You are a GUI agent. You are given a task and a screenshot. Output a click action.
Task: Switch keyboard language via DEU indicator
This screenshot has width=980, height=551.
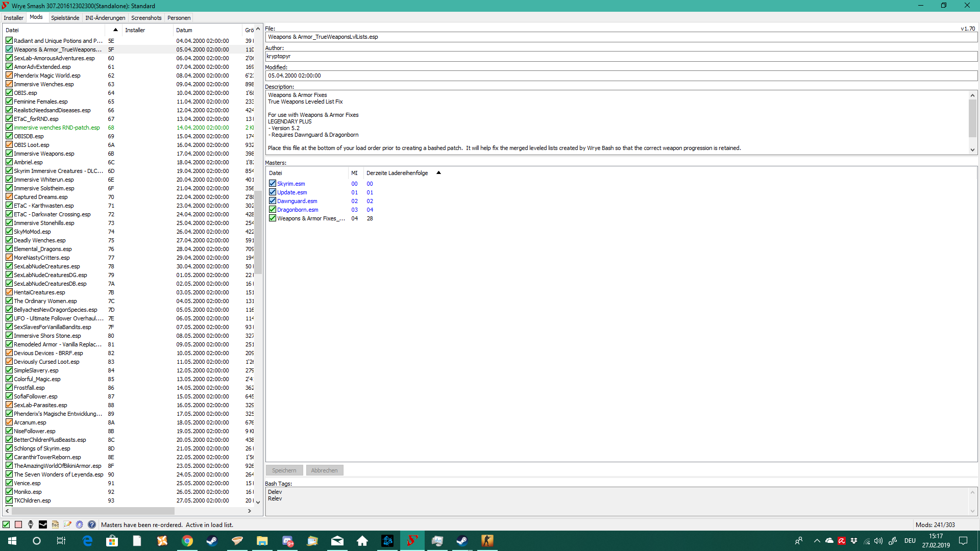[x=910, y=541]
